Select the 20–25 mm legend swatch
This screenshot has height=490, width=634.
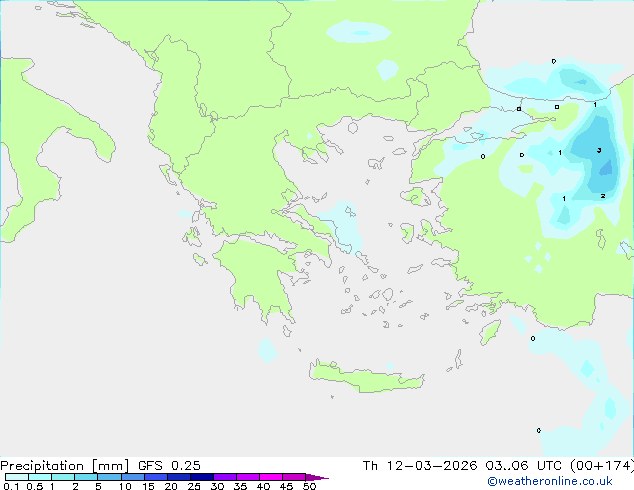point(179,477)
